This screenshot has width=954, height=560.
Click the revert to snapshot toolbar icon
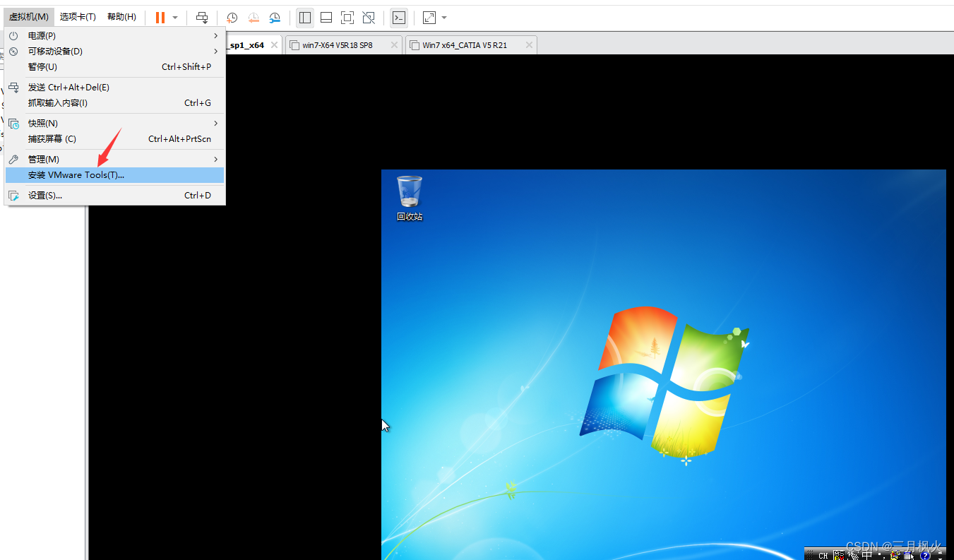[254, 18]
